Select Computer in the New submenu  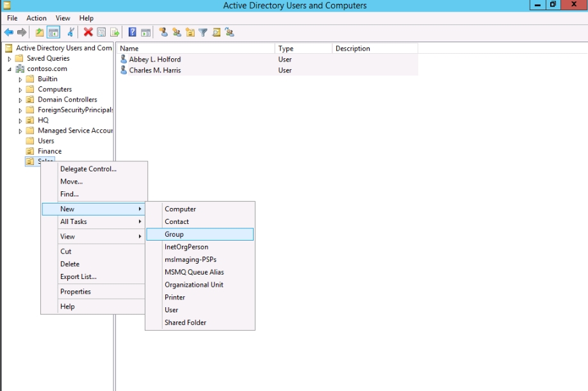[x=200, y=209]
